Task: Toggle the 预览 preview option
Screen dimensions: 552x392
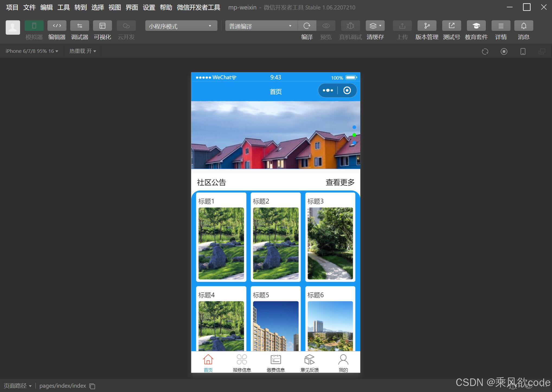Action: (326, 26)
